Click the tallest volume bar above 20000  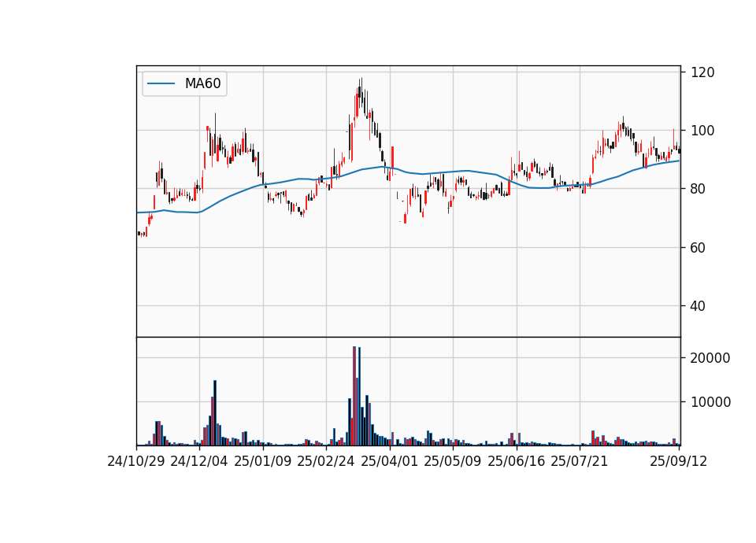(x=354, y=396)
